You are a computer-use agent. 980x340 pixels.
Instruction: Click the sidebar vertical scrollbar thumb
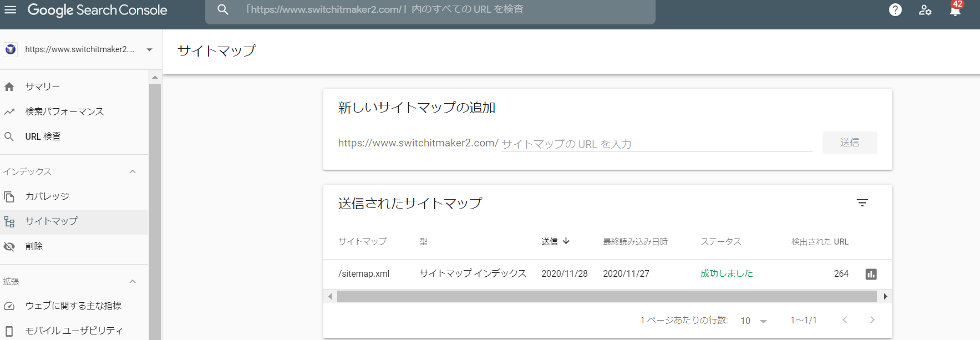[x=155, y=211]
